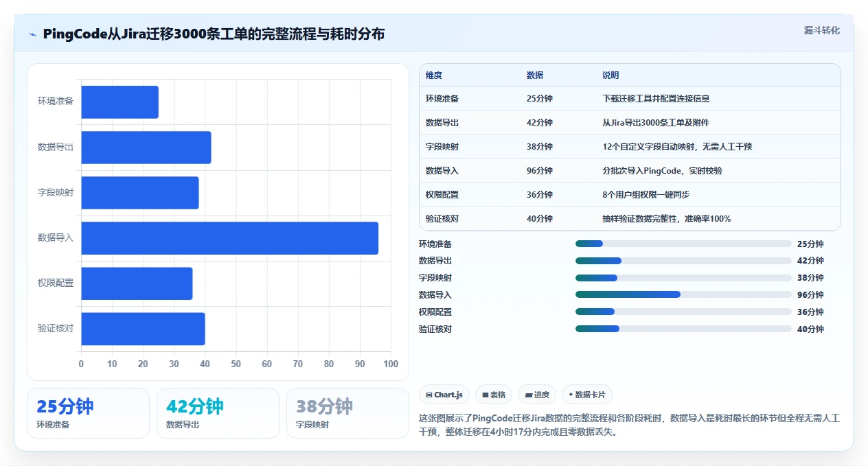Click the 验证核对 label on the chart's y-axis

[56, 329]
